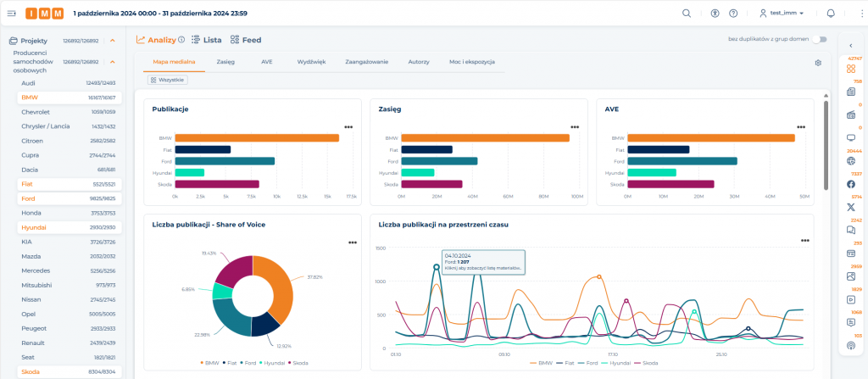The image size is (868, 379).
Task: Open the notifications bell
Action: pos(831,14)
